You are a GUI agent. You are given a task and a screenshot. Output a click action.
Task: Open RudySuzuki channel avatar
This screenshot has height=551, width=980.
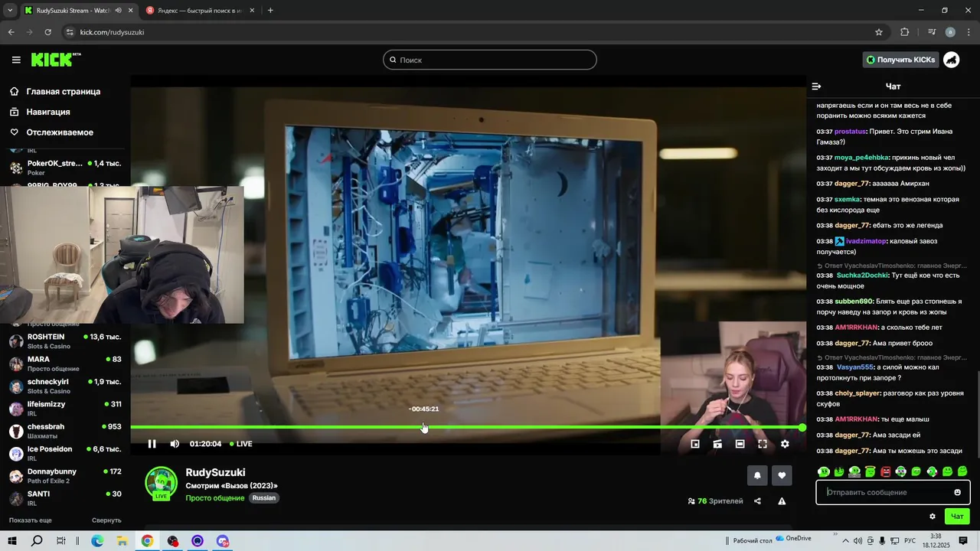click(x=161, y=483)
